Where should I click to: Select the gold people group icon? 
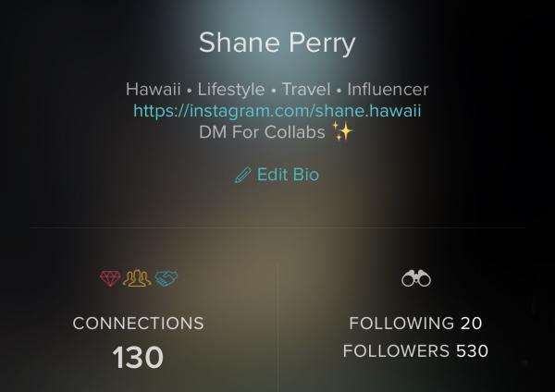pyautogui.click(x=137, y=278)
